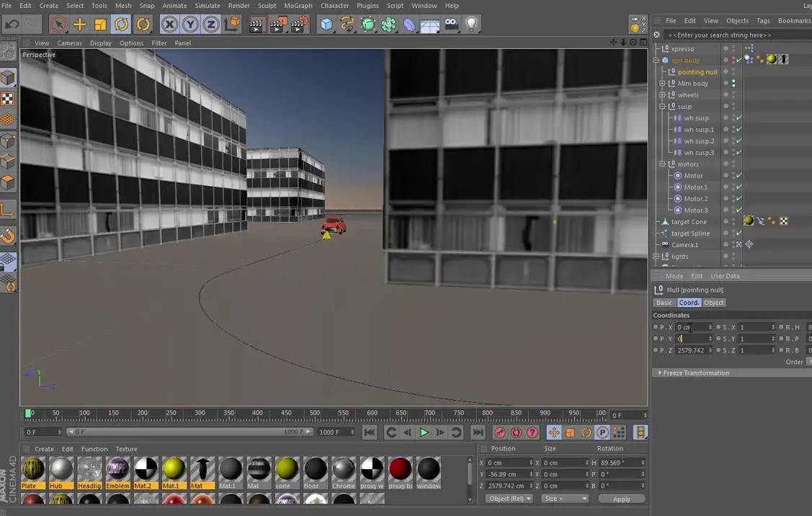
Task: Switch to the Basic tab
Action: point(664,303)
